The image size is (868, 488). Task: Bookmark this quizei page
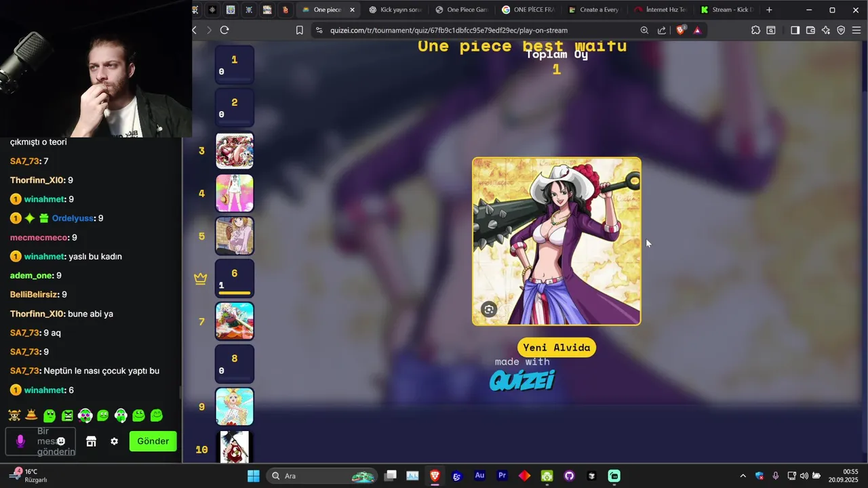(x=300, y=30)
